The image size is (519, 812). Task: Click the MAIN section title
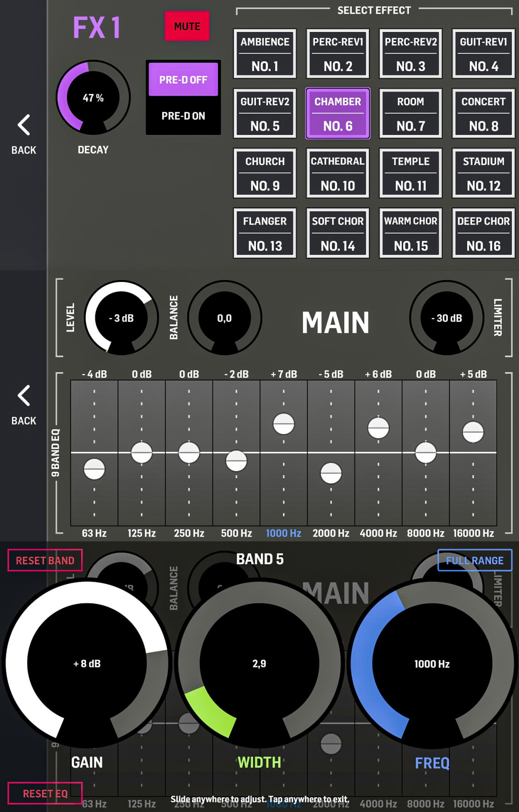point(335,322)
